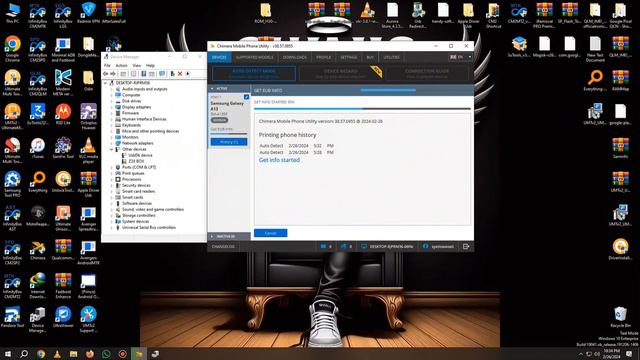Collapse the DESKTOP root node in Device Manager
The image size is (640, 360).
click(x=105, y=83)
